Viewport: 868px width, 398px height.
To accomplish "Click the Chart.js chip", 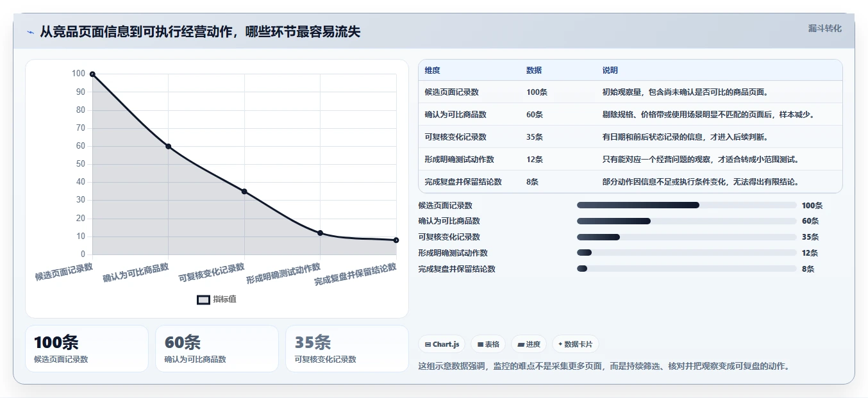I will click(442, 344).
